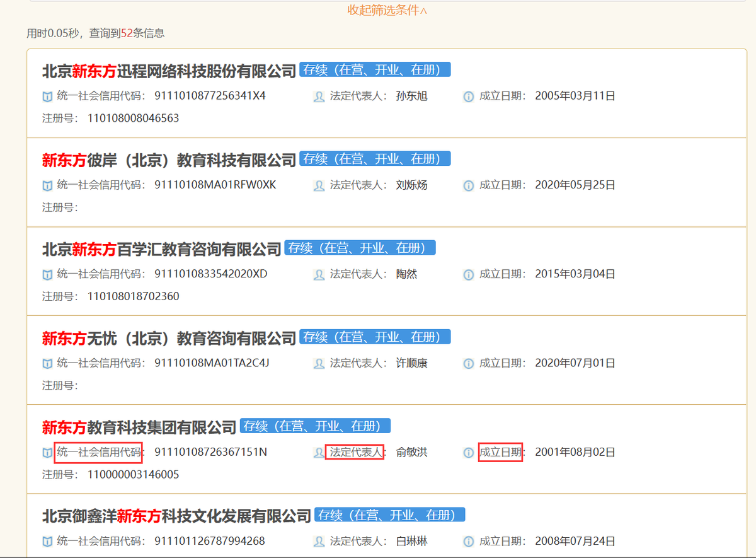756x558 pixels.
Task: Click the 存续 status badge of 新东方教育科技集团有限公司
Action: tap(316, 426)
